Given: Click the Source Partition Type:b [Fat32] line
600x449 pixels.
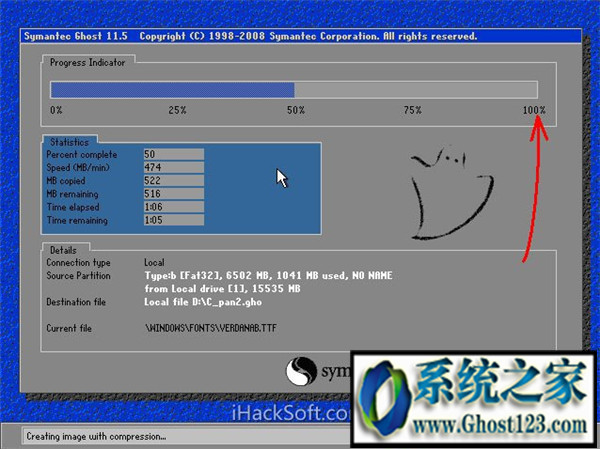Looking at the screenshot, I should point(268,276).
